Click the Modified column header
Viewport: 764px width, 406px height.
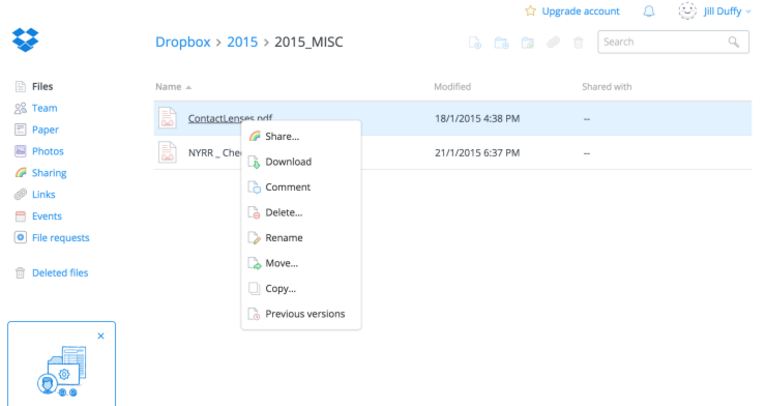[x=452, y=87]
